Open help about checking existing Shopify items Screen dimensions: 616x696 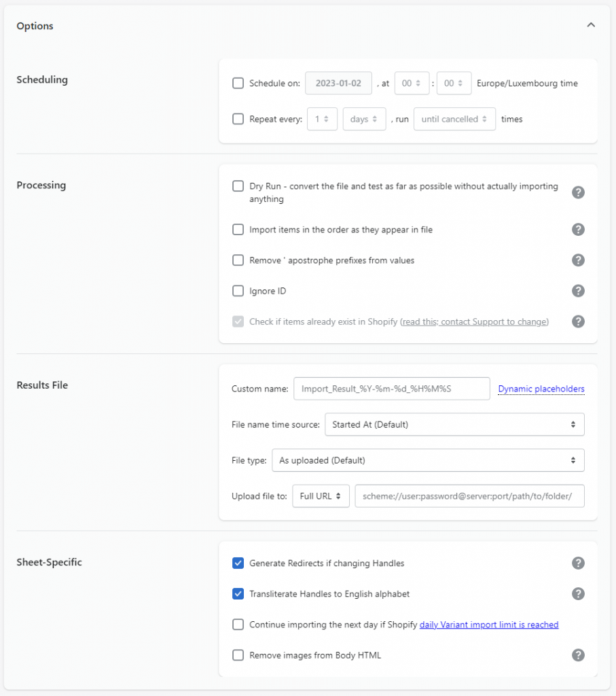(x=578, y=321)
